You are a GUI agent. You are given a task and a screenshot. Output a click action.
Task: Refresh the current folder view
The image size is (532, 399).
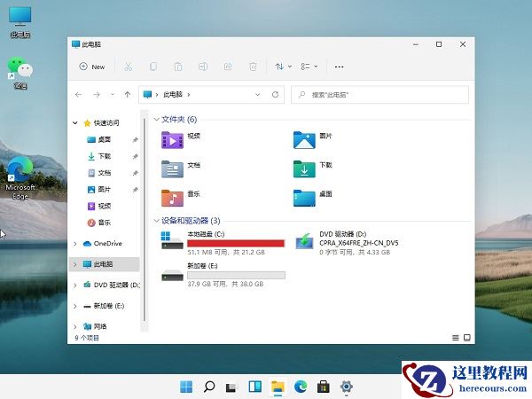tap(275, 94)
